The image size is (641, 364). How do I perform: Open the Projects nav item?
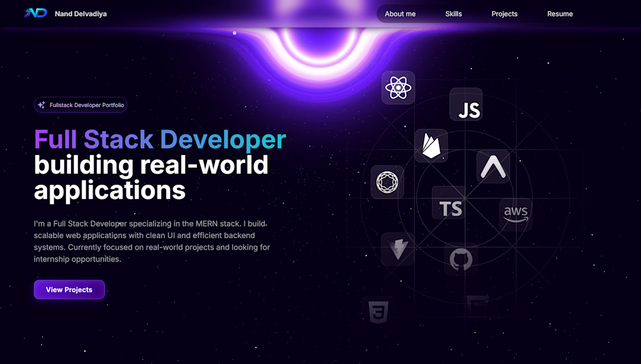(x=504, y=14)
